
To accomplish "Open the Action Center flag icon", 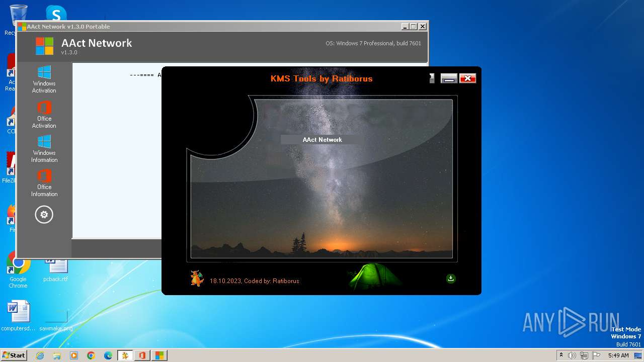I will [x=595, y=355].
